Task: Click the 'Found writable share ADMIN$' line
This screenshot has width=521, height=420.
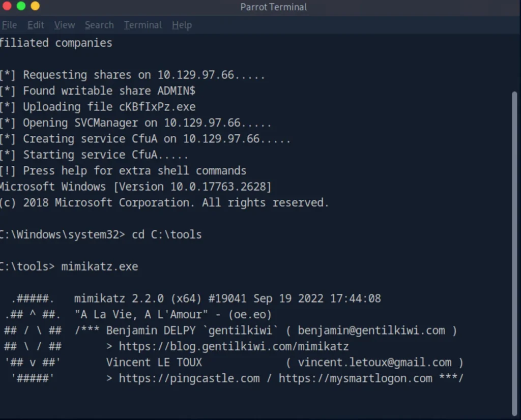Action: pyautogui.click(x=98, y=91)
